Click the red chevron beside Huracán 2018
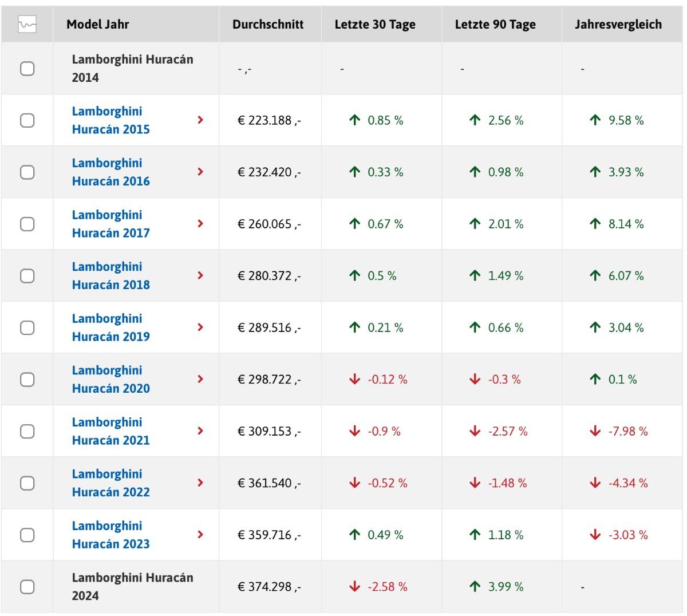The image size is (687, 616). 200,275
